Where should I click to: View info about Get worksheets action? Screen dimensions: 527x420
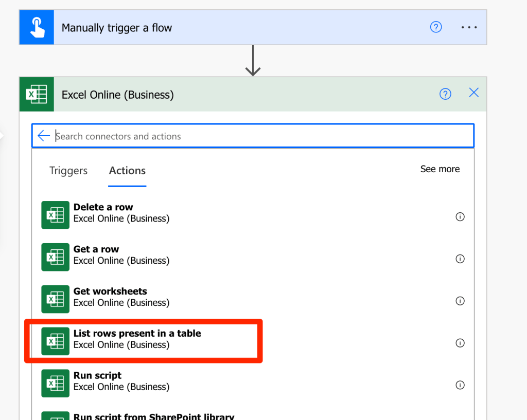tap(460, 301)
